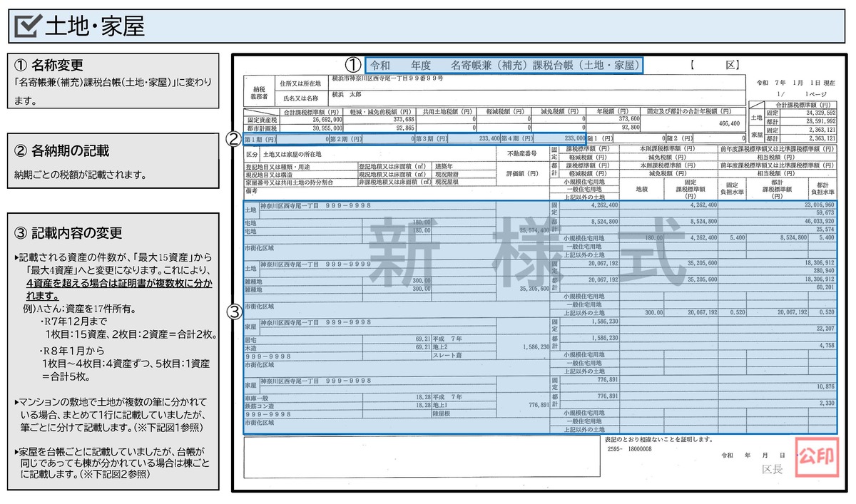Viewport: 856px width, 504px height.
Task: Click the 区長 signature text
Action: [x=772, y=469]
